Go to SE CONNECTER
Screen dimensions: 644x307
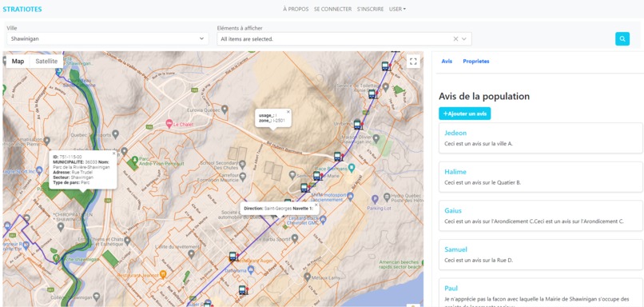332,9
